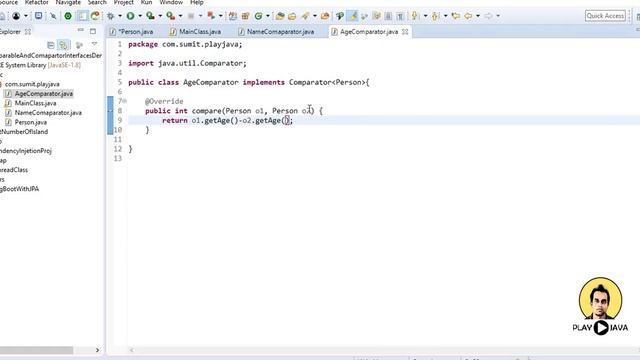The width and height of the screenshot is (640, 360).
Task: Maximize the Package Explorer panel
Action: point(93,31)
